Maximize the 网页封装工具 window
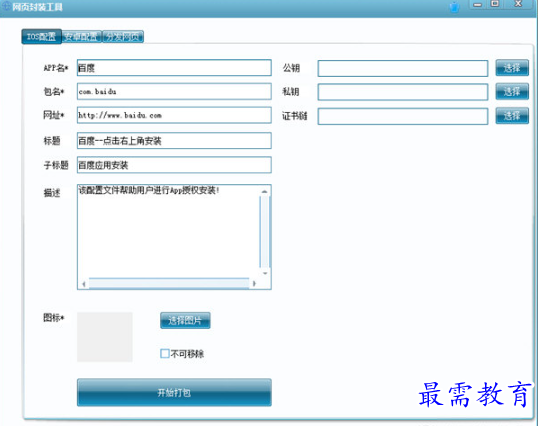 (x=495, y=4)
